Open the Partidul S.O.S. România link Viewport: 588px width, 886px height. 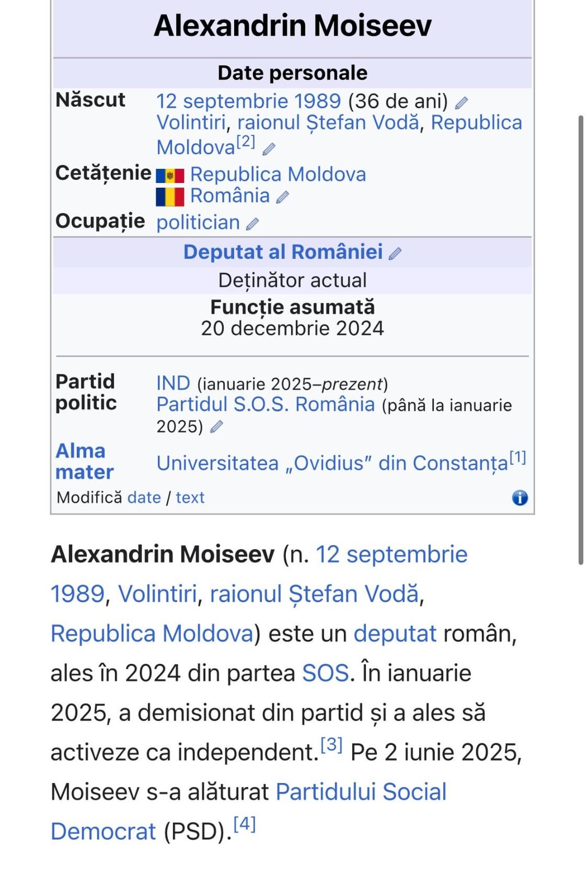266,405
